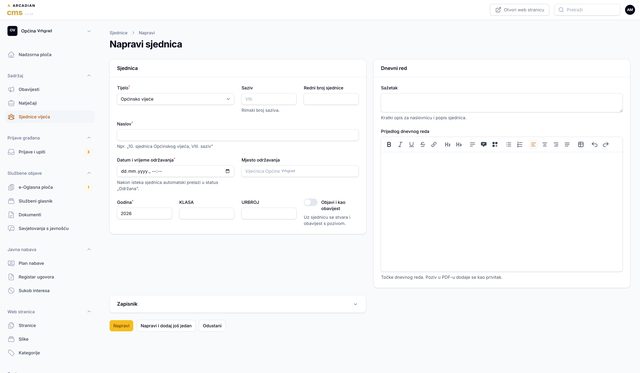Open Stranice in the sidebar

pos(50,326)
